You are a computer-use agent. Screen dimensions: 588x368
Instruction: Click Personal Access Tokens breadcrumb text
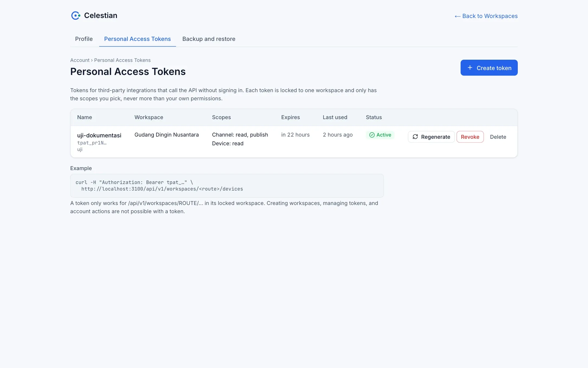(122, 60)
